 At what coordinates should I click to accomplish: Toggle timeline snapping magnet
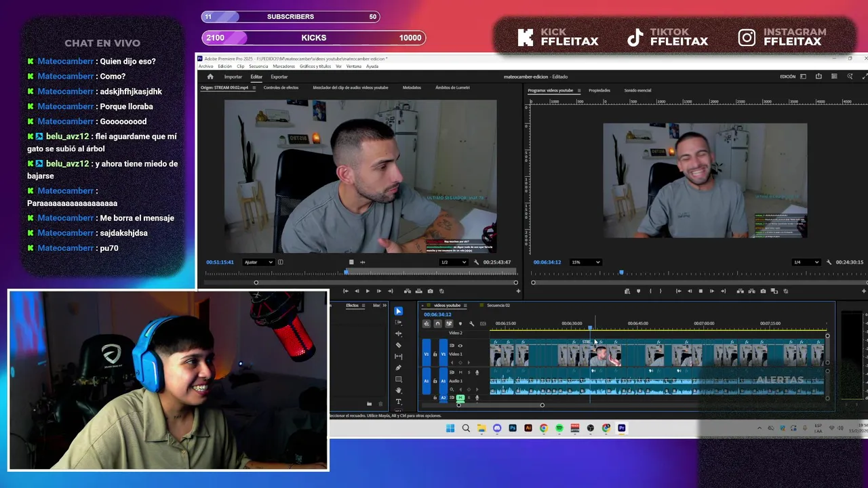(x=437, y=324)
